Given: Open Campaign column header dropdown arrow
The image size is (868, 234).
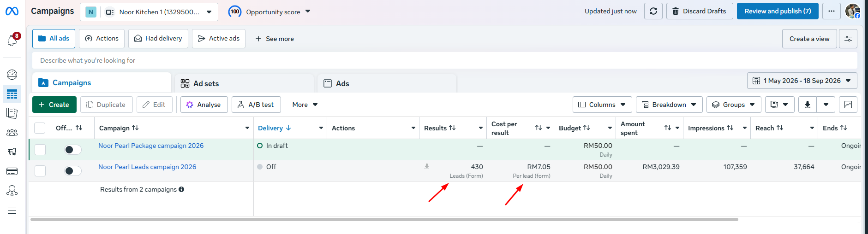Looking at the screenshot, I should [247, 128].
